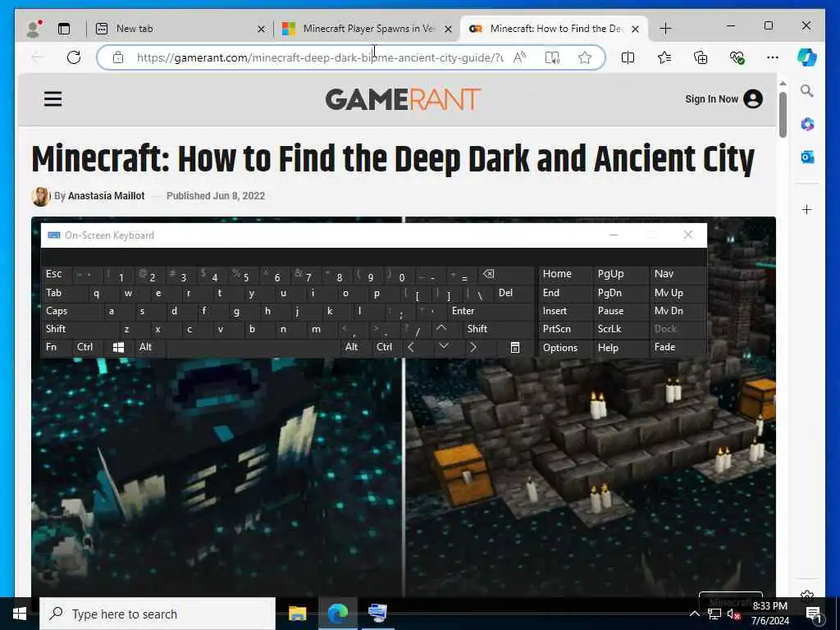Click Fade key on On-Screen Keyboard

click(x=678, y=347)
